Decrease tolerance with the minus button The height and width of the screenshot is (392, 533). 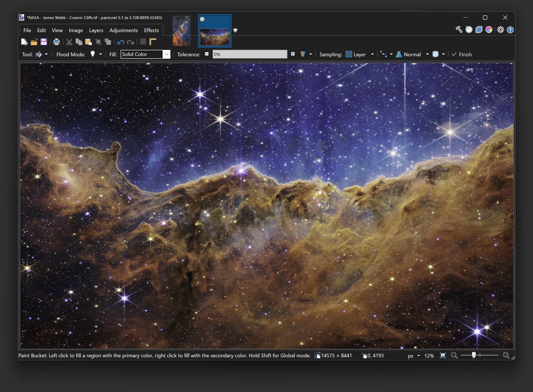207,54
